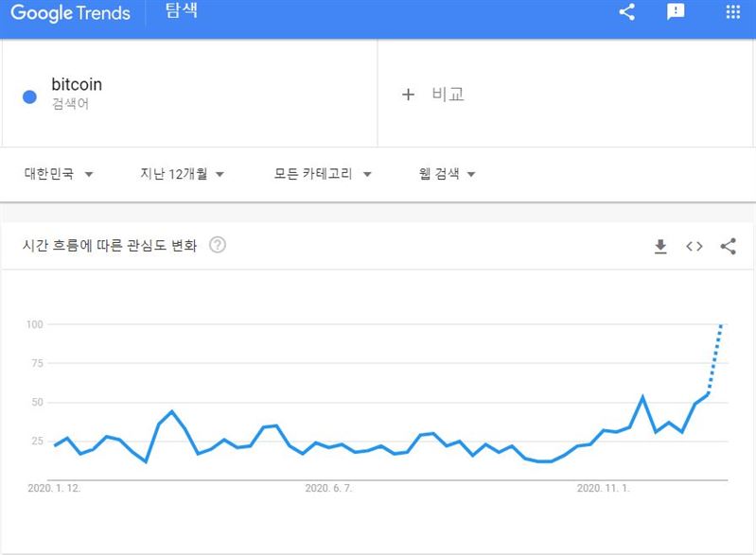756x555 pixels.
Task: Open the 웹 검색 search type dropdown
Action: [448, 173]
